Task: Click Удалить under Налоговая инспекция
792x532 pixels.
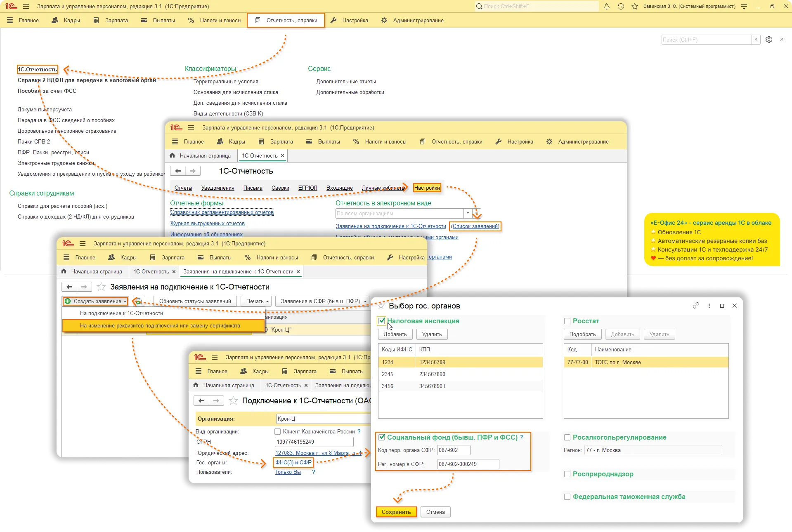Action: pyautogui.click(x=432, y=334)
